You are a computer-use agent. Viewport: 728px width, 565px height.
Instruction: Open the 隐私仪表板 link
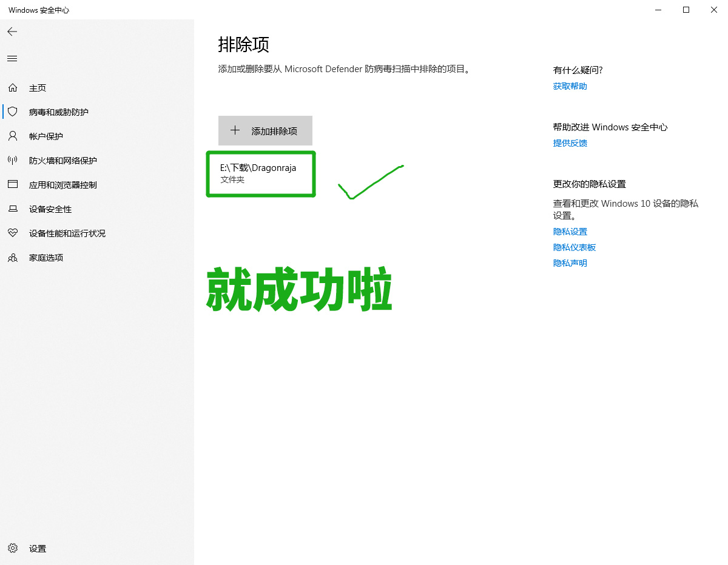pyautogui.click(x=574, y=247)
